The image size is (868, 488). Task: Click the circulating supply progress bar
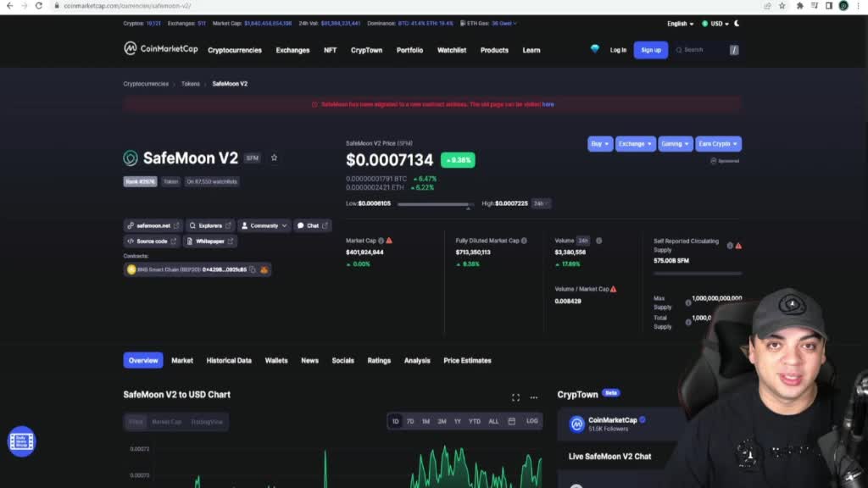click(x=697, y=273)
